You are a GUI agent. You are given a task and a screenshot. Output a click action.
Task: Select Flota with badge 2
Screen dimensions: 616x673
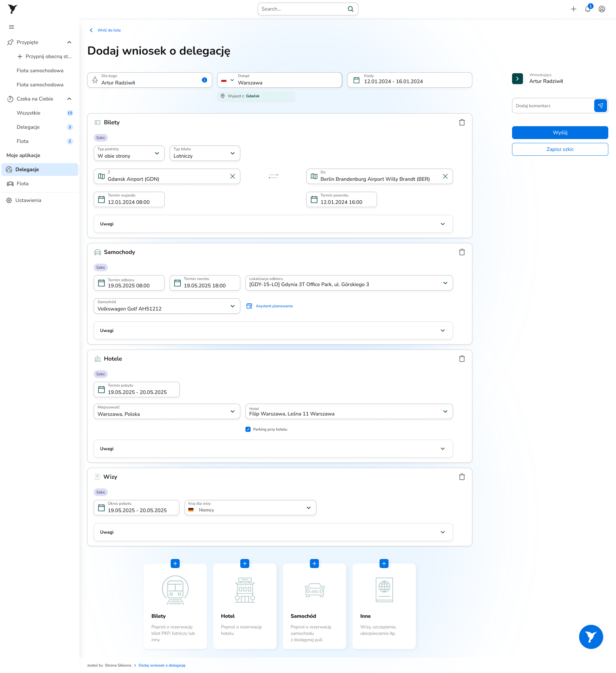[x=40, y=141]
